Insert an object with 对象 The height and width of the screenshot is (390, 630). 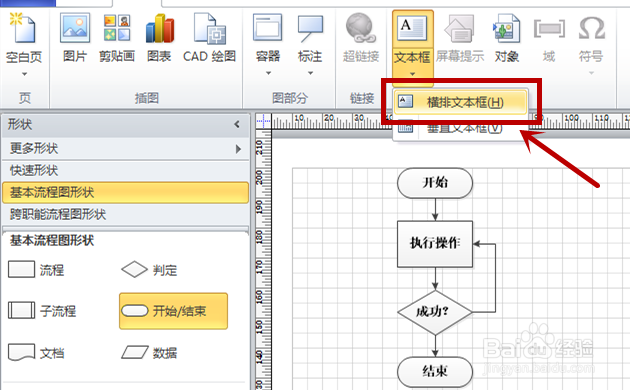507,38
